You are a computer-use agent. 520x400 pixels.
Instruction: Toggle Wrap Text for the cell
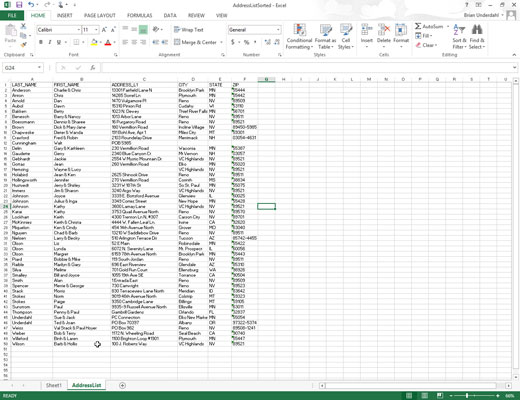(x=189, y=30)
